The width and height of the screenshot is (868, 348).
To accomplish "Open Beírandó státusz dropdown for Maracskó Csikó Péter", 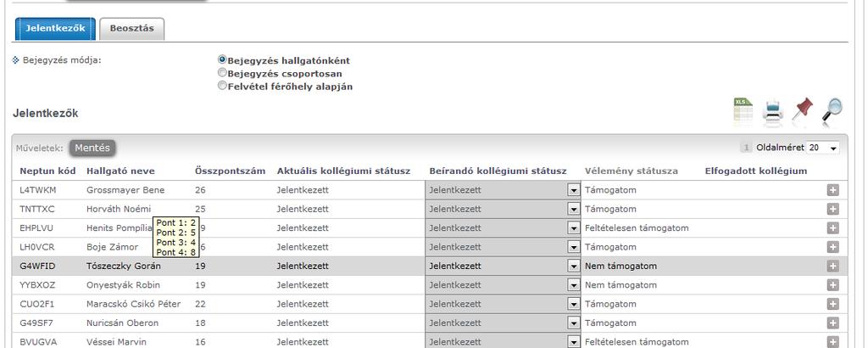I will click(574, 304).
